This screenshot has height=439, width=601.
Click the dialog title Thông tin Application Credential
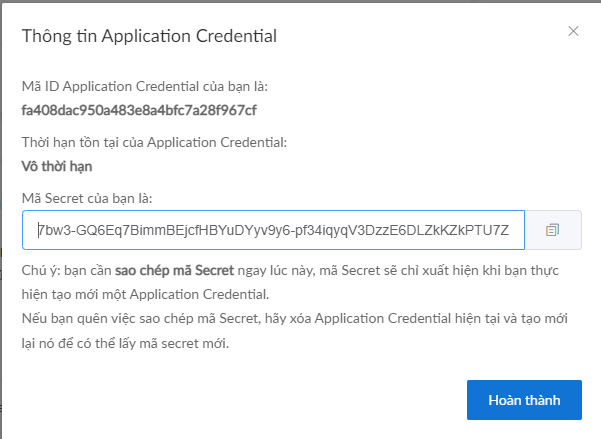coord(149,36)
